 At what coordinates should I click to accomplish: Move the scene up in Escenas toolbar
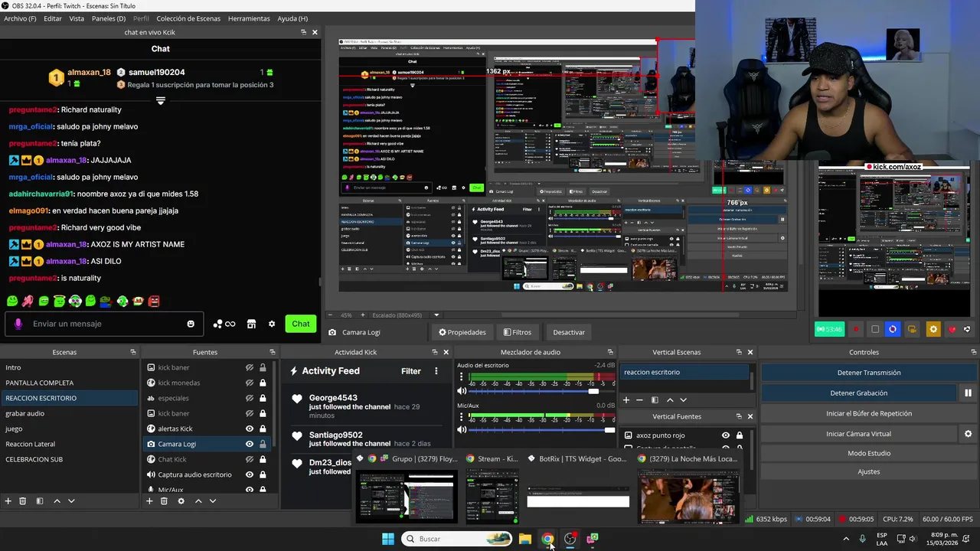(57, 501)
